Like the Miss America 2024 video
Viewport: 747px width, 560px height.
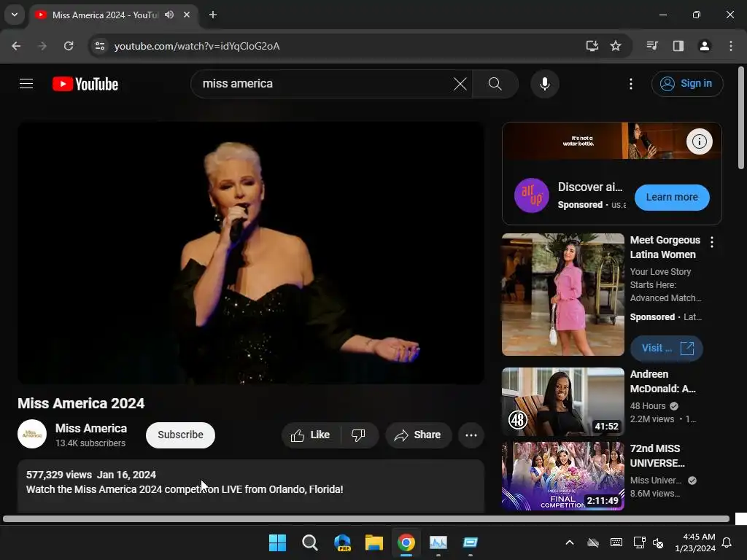pyautogui.click(x=311, y=435)
